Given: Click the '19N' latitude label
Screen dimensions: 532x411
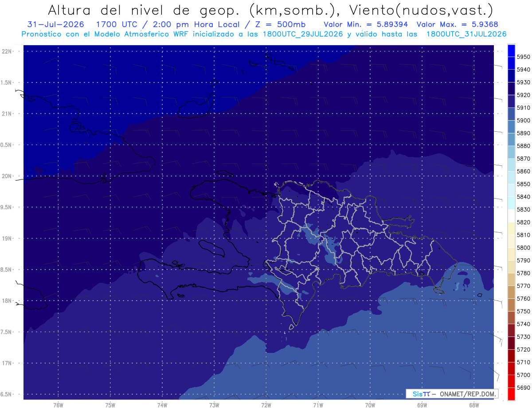Looking at the screenshot, I should [8, 238].
